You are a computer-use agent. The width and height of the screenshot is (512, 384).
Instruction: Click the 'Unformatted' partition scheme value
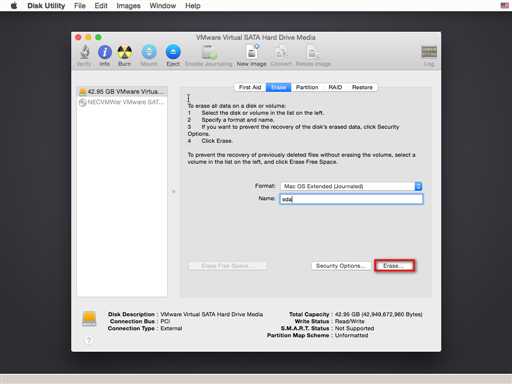click(351, 335)
